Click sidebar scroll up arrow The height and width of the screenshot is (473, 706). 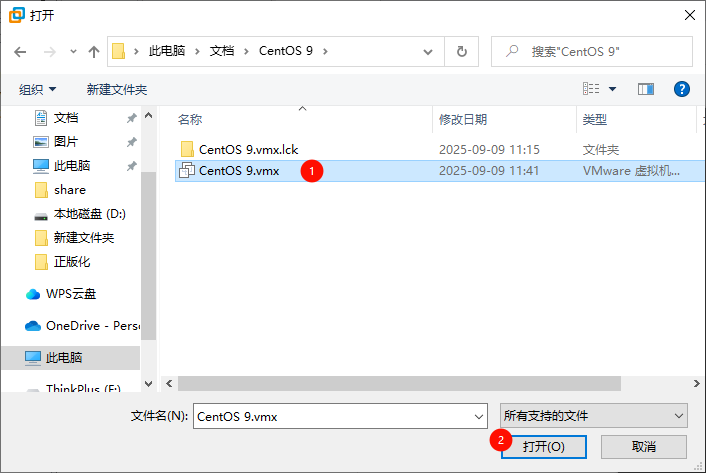pos(149,116)
